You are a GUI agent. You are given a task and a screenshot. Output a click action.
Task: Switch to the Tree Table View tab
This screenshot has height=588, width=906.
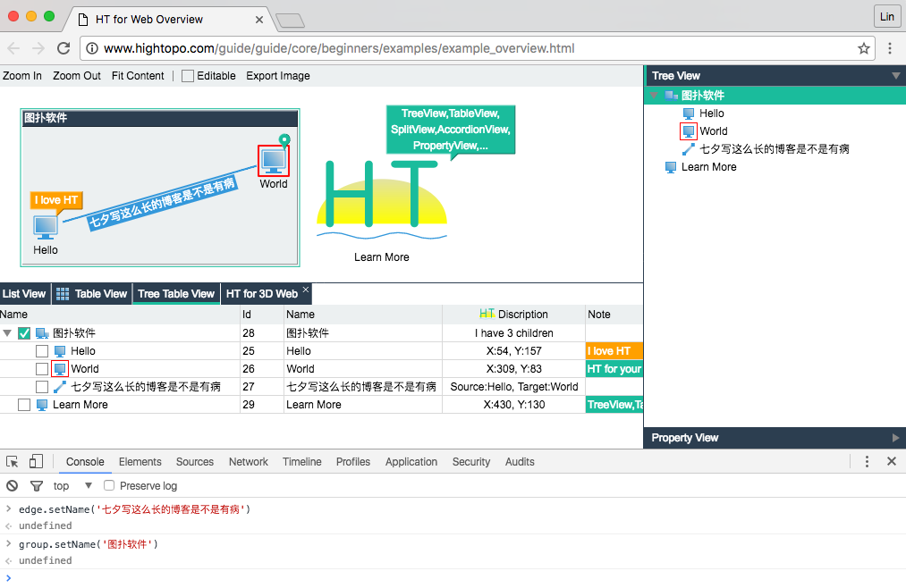tap(175, 293)
